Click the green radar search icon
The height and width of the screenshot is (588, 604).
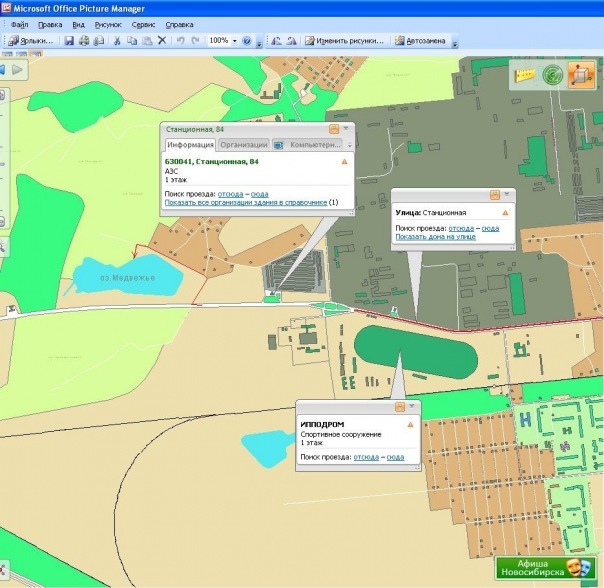550,73
